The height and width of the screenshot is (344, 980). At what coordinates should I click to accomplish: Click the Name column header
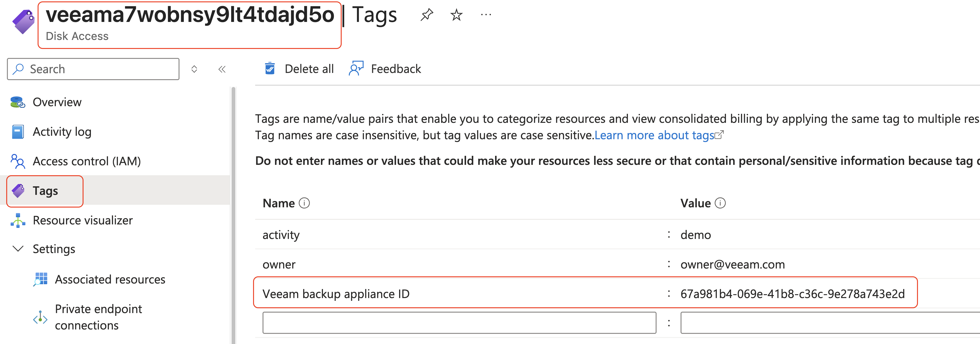[278, 203]
